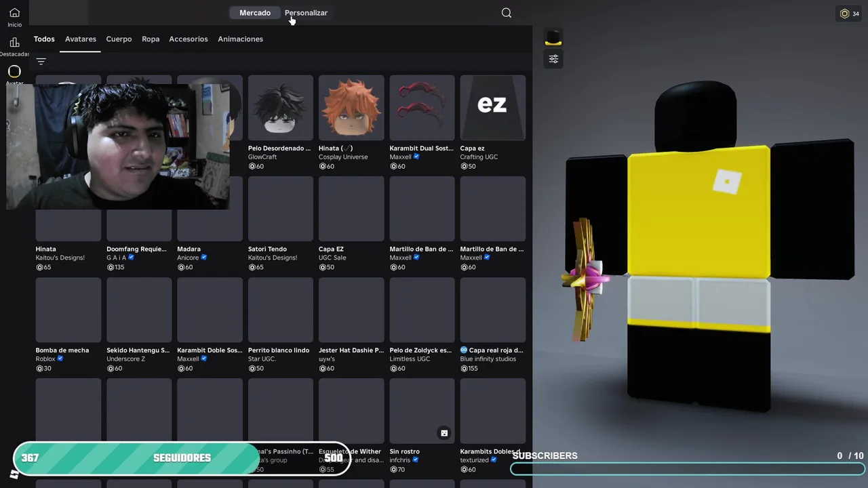868x488 pixels.
Task: Select the orange Hinata hair thumbnail
Action: tap(351, 108)
